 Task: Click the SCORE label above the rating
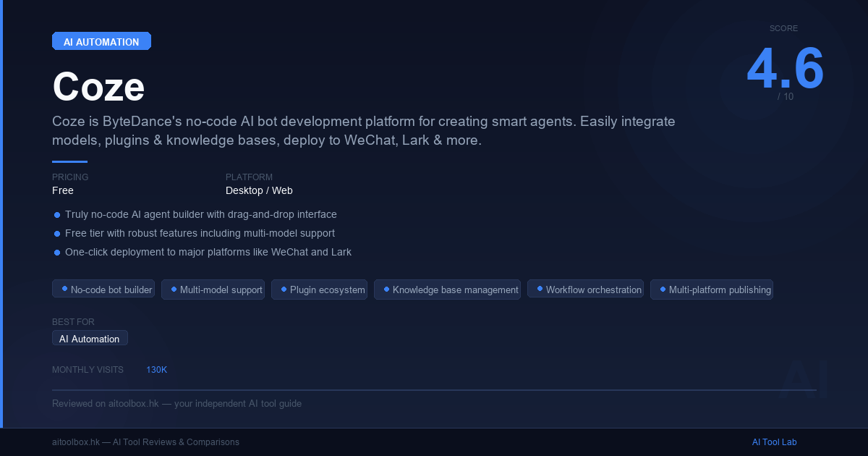click(x=783, y=28)
